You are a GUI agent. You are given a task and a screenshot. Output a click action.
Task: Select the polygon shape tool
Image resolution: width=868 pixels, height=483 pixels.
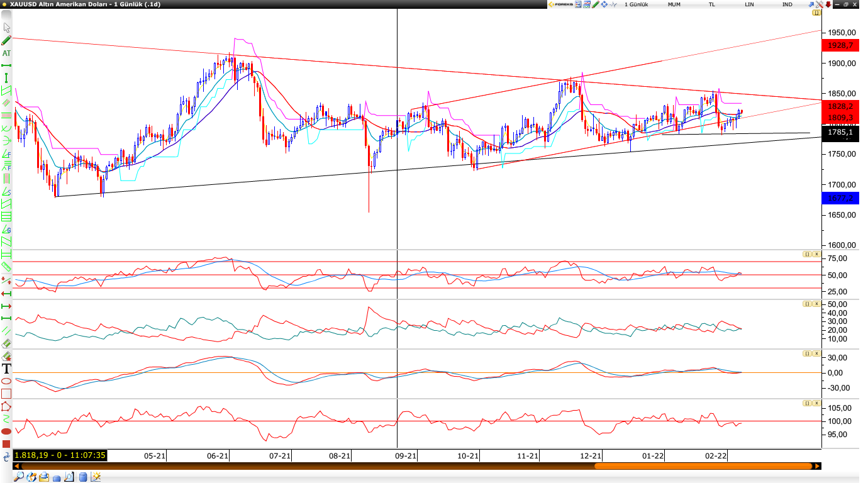tap(6, 407)
